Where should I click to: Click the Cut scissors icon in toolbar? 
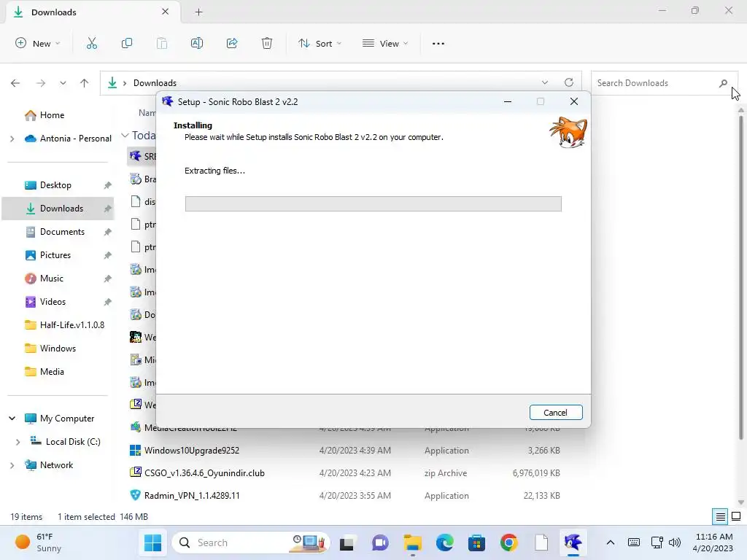pos(92,43)
